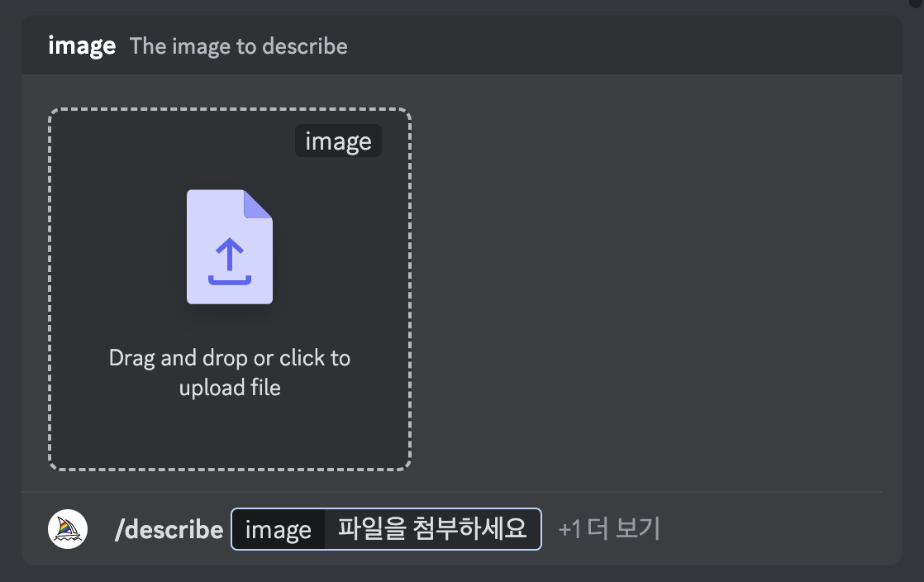Click the upward arrow on the document icon
This screenshot has width=924, height=582.
(x=230, y=252)
